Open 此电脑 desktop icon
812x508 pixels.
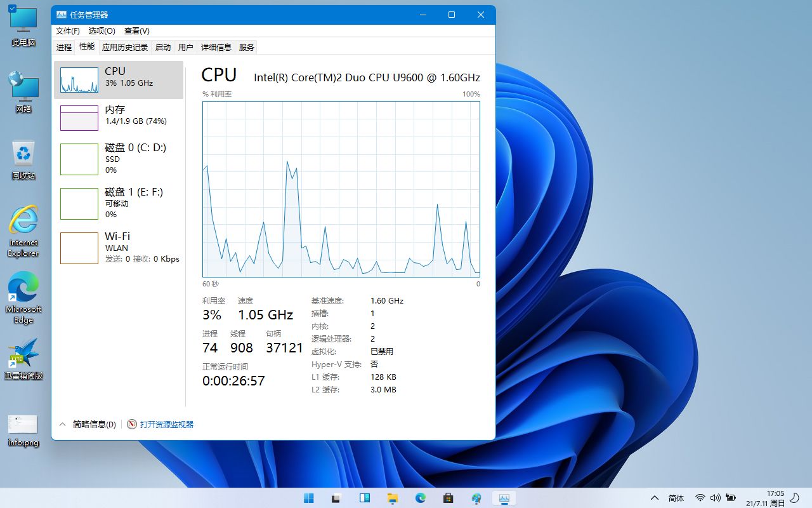coord(23,25)
